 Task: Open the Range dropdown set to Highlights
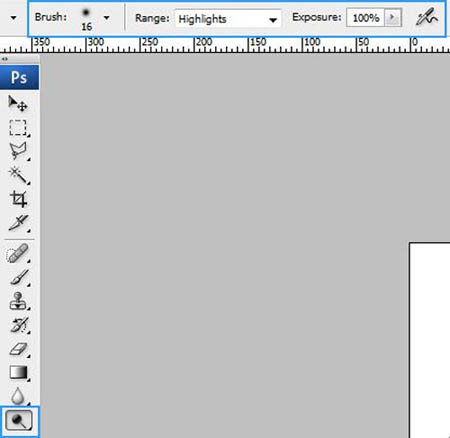[228, 19]
